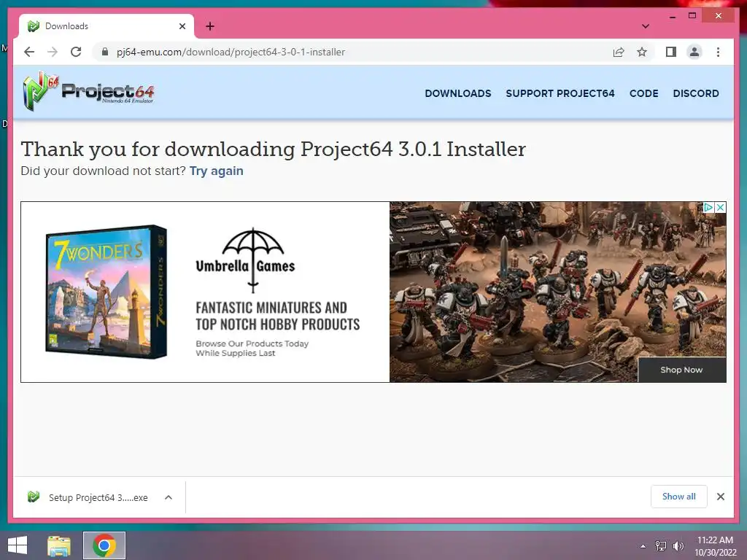Maximize the Chrome window
Image resolution: width=747 pixels, height=560 pixels.
[x=692, y=16]
